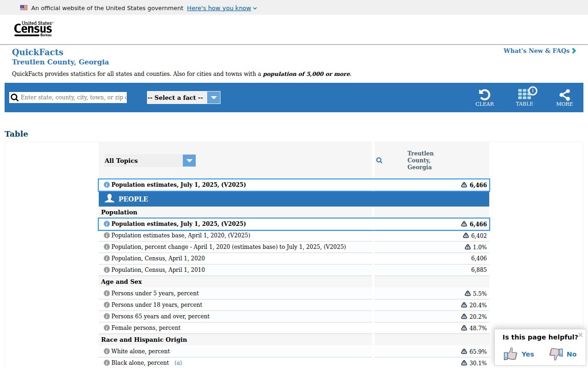The width and height of the screenshot is (588, 368).
Task: Click the CLEAR reset icon
Action: 485,98
